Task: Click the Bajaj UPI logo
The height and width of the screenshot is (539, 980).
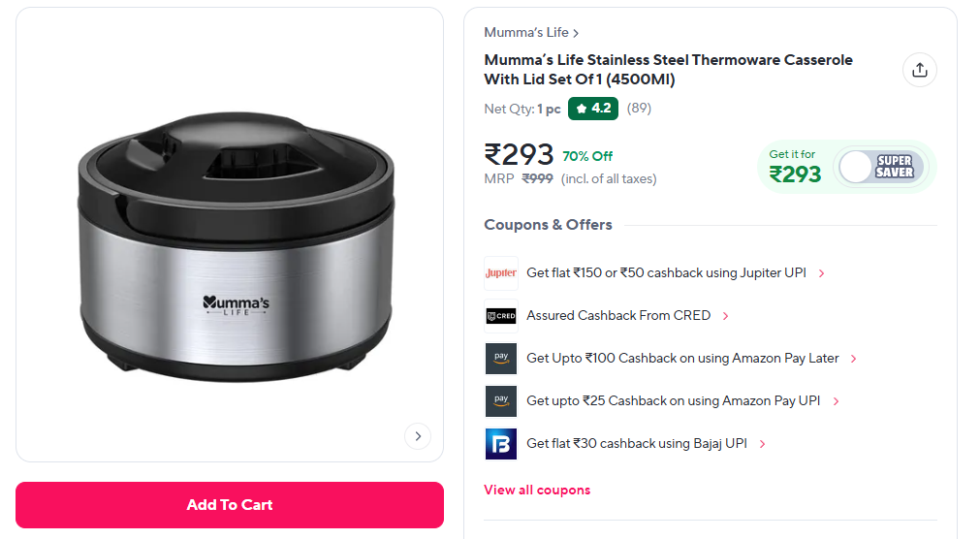Action: point(501,444)
